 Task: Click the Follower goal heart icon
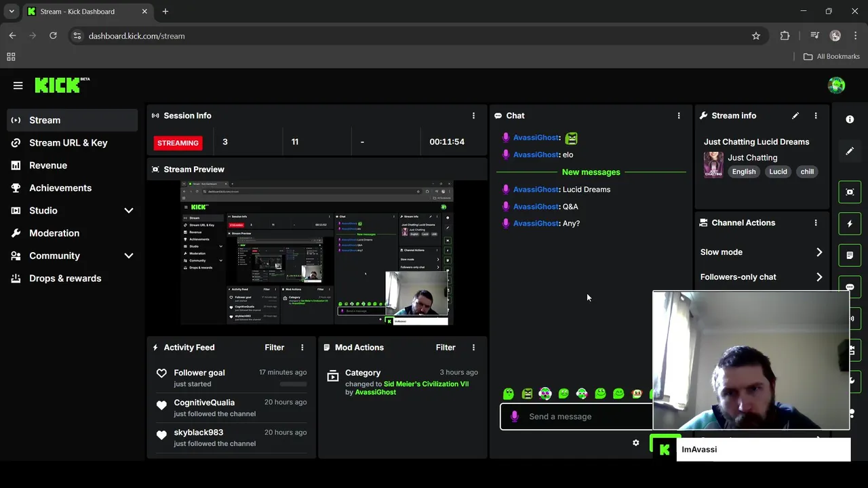point(161,373)
